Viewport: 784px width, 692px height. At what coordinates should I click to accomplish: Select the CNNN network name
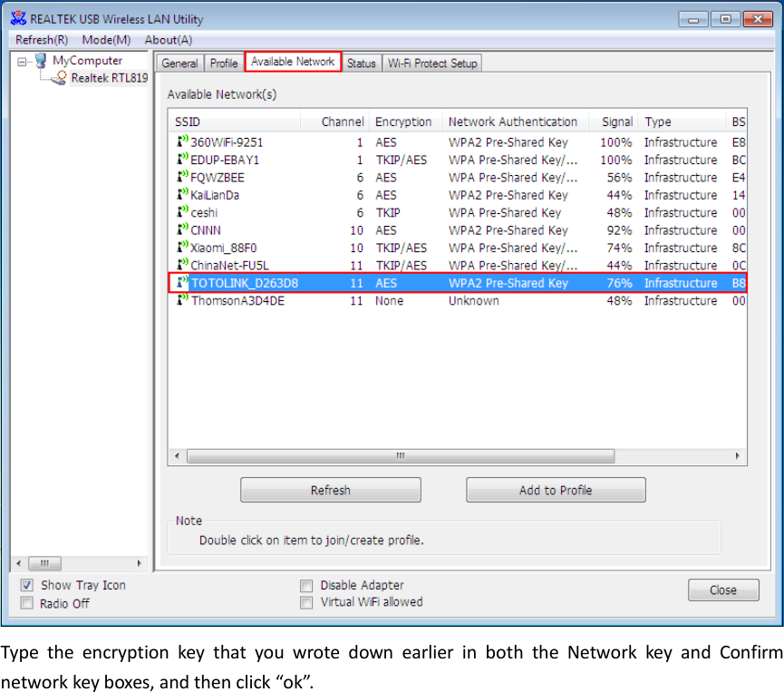[x=206, y=230]
